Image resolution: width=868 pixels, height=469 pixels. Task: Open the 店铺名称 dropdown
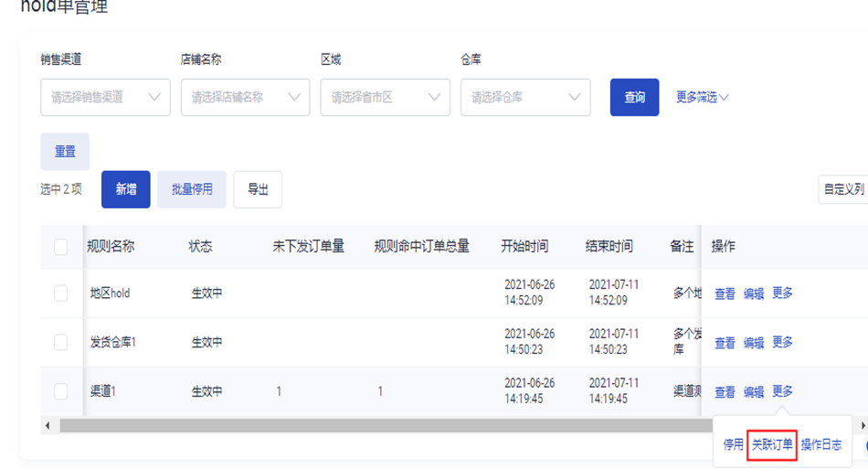245,98
